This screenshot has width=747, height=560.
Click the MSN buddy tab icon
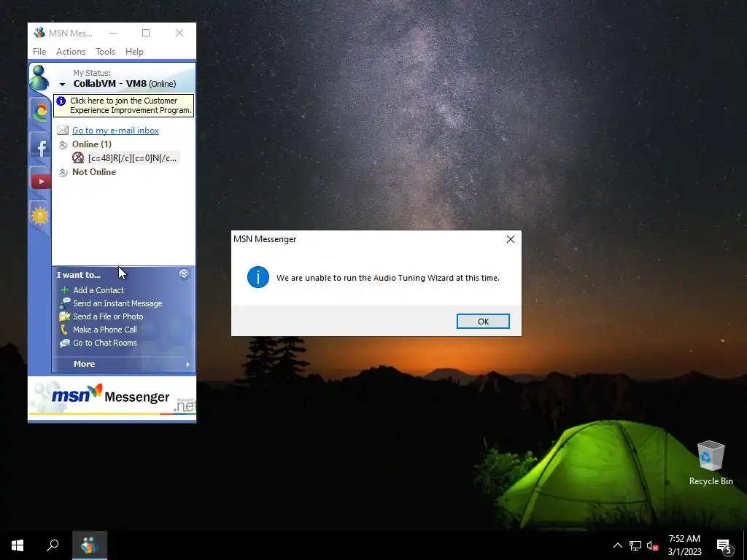click(39, 77)
